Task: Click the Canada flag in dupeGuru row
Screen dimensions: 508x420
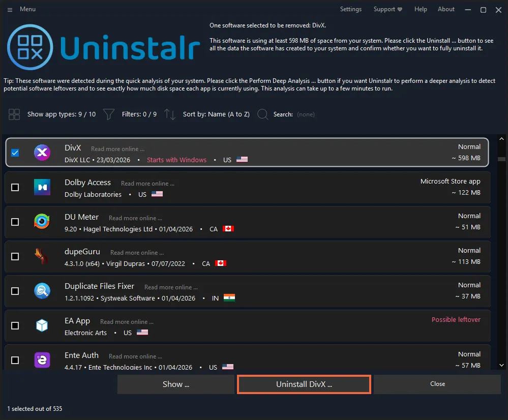Action: [221, 263]
